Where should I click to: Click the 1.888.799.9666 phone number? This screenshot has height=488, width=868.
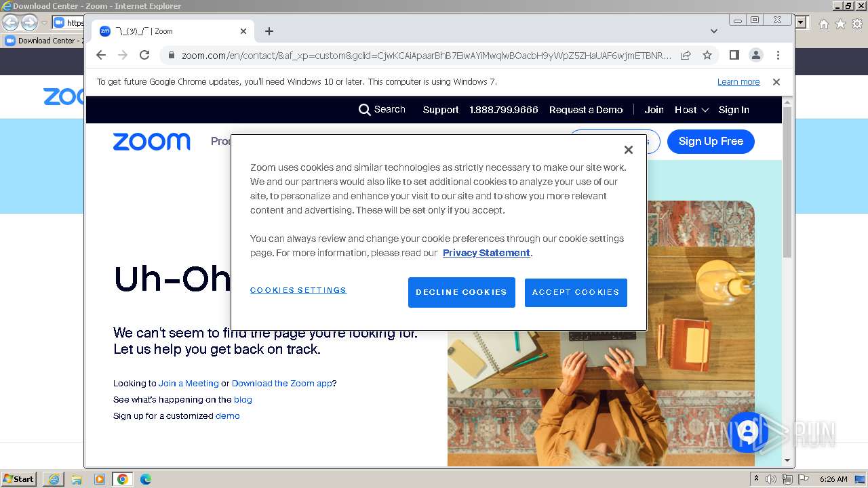(x=504, y=110)
